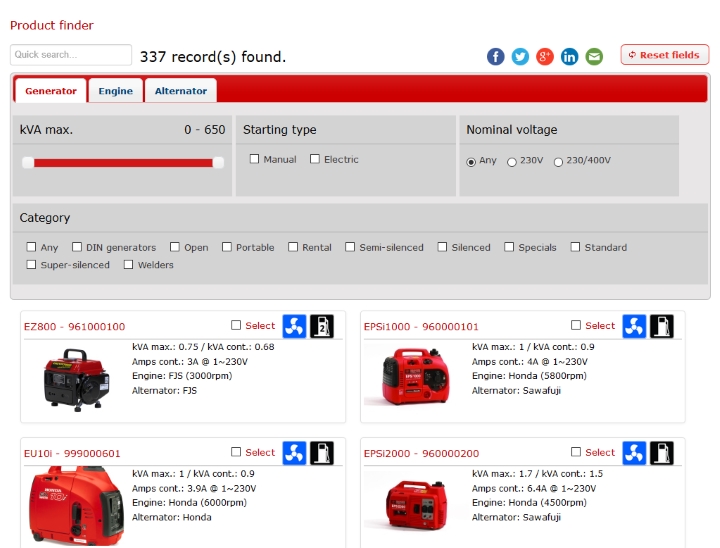The height and width of the screenshot is (548, 720).
Task: Share on Google Plus icon
Action: coord(545,56)
